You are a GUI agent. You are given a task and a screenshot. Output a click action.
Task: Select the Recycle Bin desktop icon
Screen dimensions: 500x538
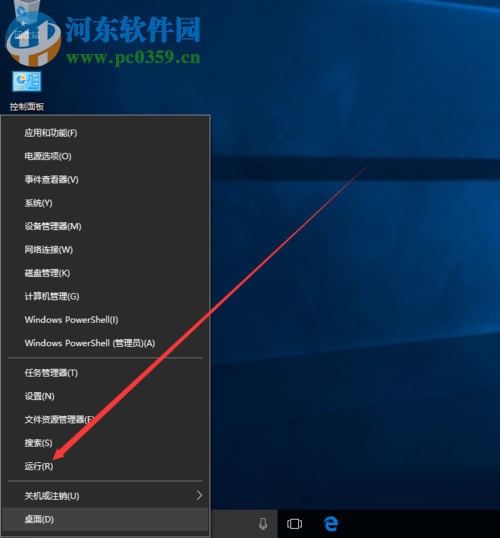click(x=27, y=21)
